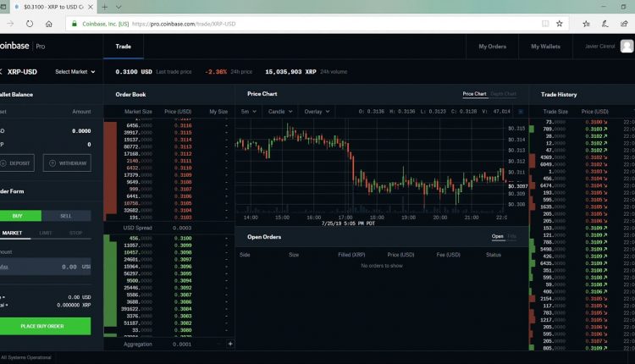The height and width of the screenshot is (364, 635).
Task: Change the 5m chart interval dropdown
Action: pyautogui.click(x=248, y=112)
